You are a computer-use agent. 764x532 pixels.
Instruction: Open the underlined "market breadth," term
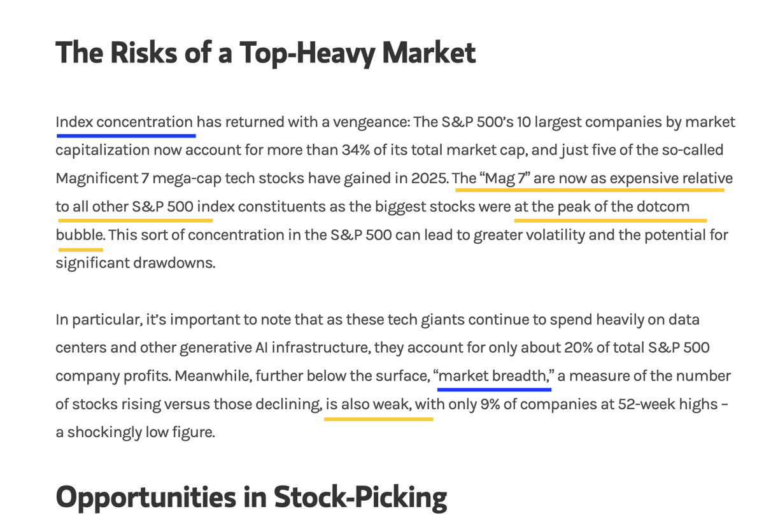click(494, 376)
